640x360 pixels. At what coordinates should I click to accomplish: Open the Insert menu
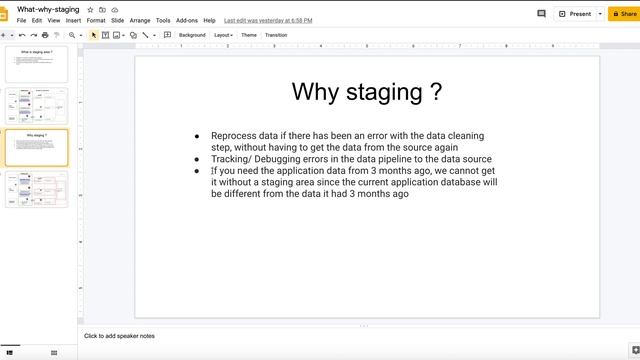[x=73, y=20]
